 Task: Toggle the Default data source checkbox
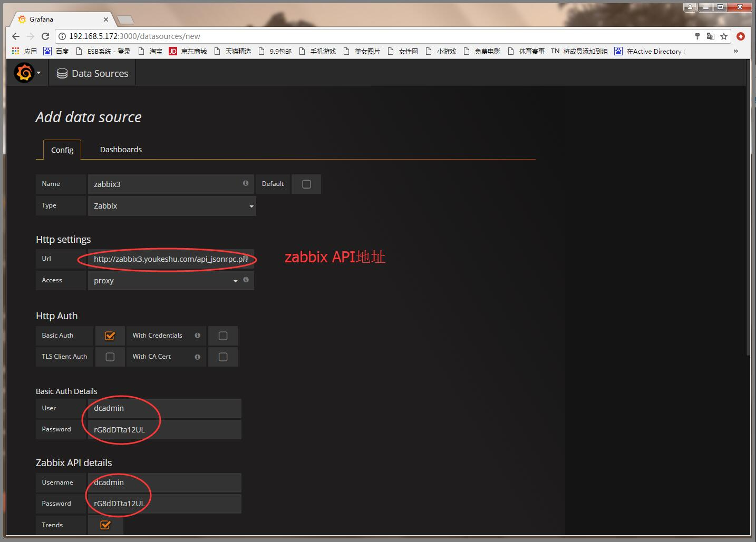tap(307, 184)
